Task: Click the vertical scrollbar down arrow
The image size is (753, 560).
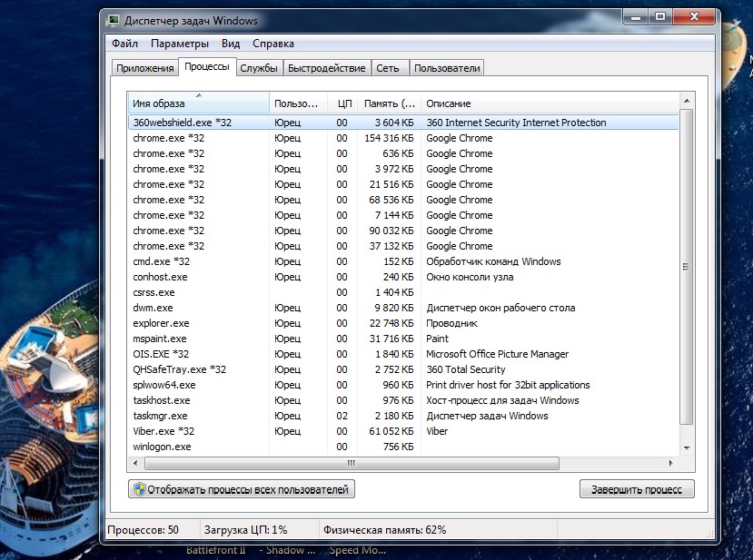Action: click(x=686, y=447)
